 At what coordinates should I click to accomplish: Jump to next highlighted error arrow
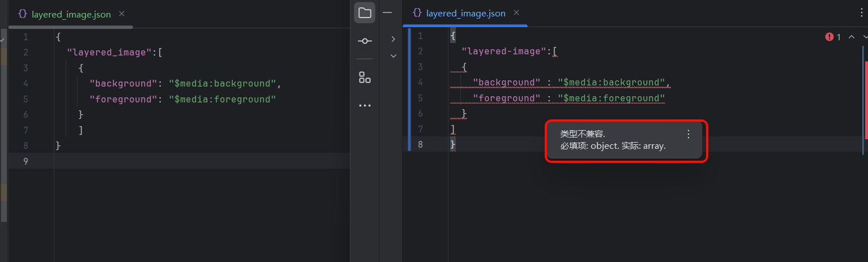pos(862,37)
